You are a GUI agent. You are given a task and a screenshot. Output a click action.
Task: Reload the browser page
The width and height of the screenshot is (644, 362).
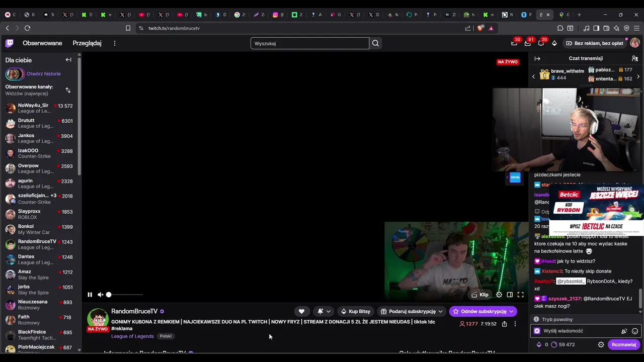[x=27, y=28]
